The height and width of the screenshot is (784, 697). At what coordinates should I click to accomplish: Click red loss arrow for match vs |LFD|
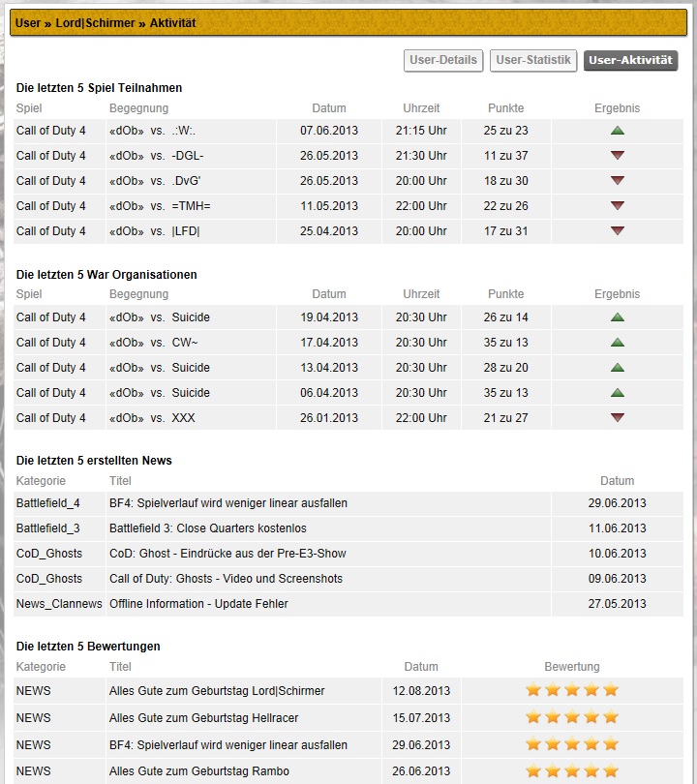618,231
